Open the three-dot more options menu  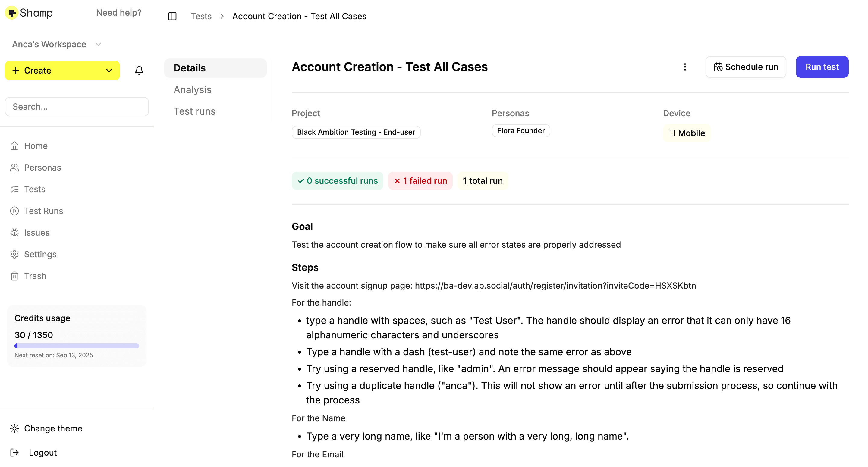(x=685, y=67)
